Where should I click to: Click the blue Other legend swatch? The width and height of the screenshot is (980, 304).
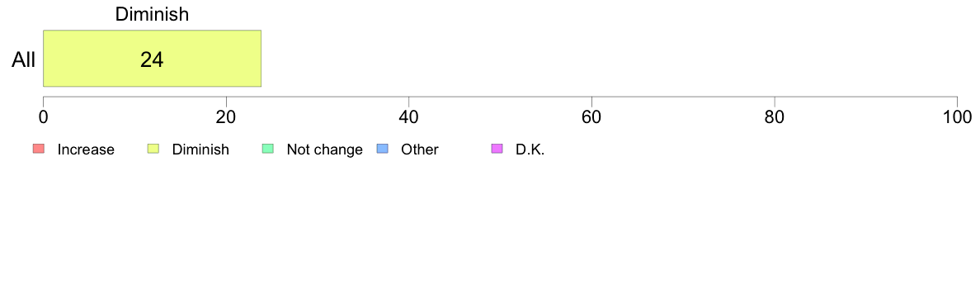click(383, 149)
